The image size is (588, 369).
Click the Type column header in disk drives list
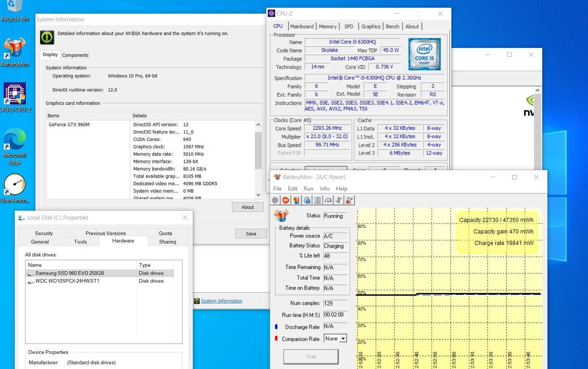[155, 265]
